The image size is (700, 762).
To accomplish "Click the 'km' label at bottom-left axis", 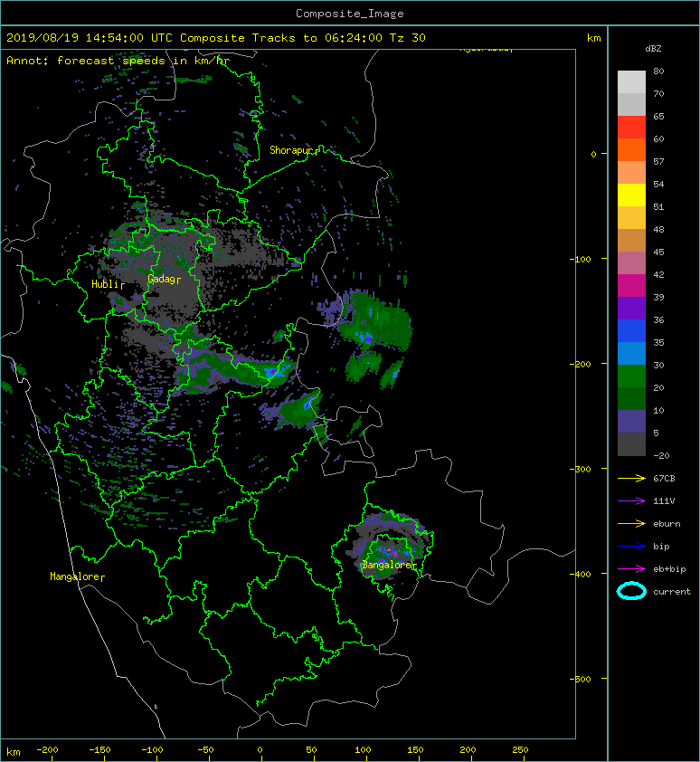I will pos(14,752).
